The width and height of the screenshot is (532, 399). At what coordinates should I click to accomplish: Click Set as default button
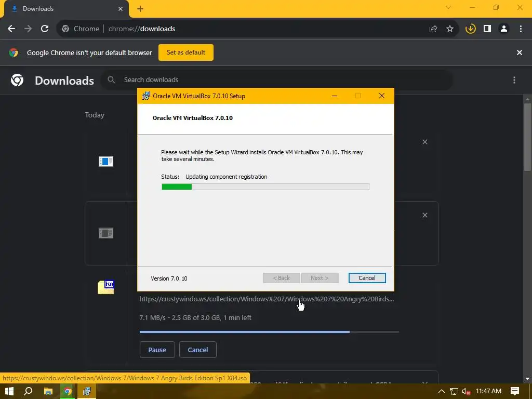point(186,52)
